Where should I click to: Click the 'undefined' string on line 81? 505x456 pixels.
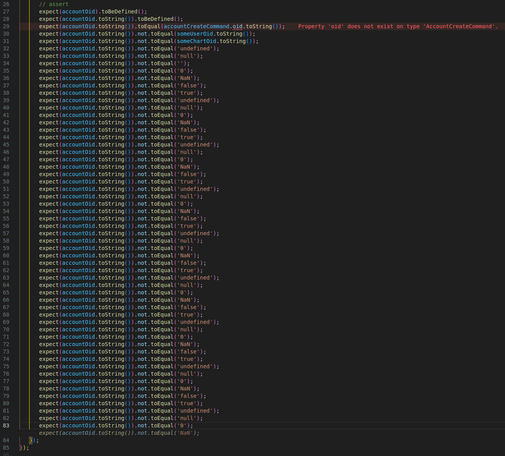pyautogui.click(x=195, y=411)
